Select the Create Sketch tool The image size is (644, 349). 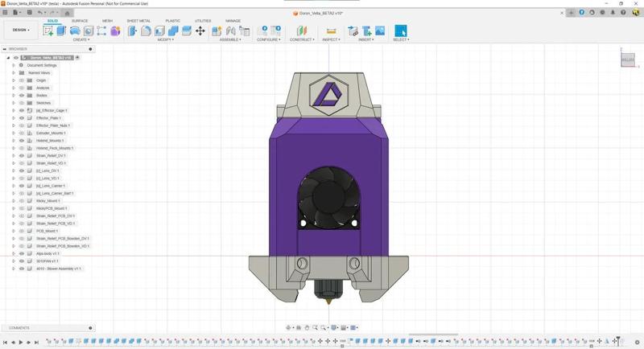[48, 31]
